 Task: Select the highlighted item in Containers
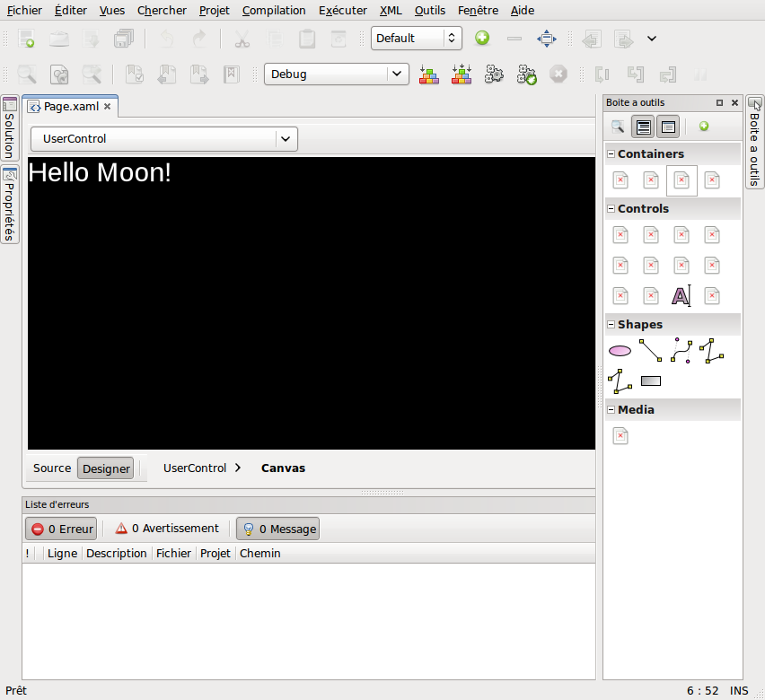coord(681,180)
